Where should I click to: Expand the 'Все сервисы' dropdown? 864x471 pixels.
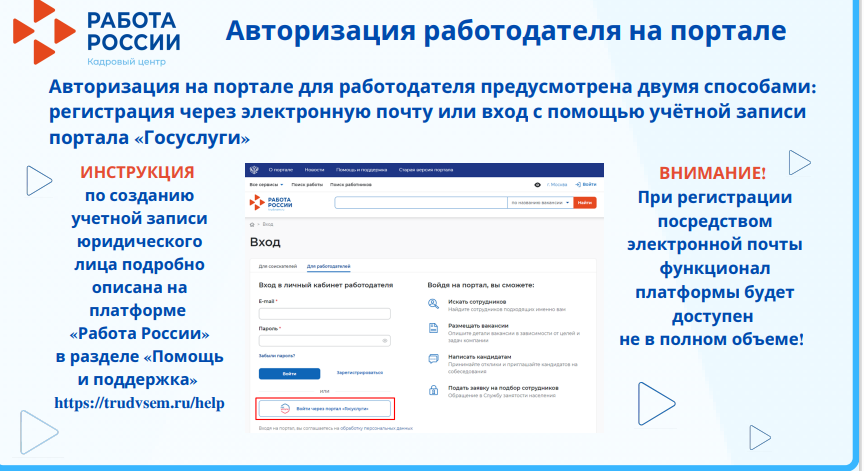[266, 185]
